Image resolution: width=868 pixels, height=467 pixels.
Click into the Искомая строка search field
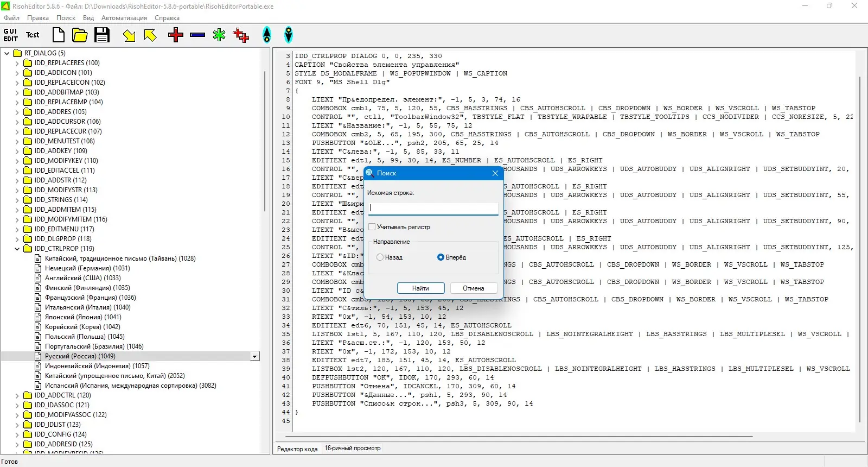coord(433,208)
